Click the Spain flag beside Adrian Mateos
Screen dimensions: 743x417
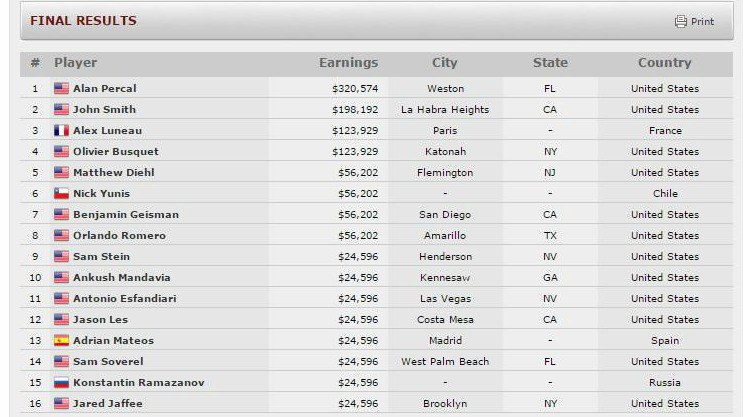click(x=61, y=341)
